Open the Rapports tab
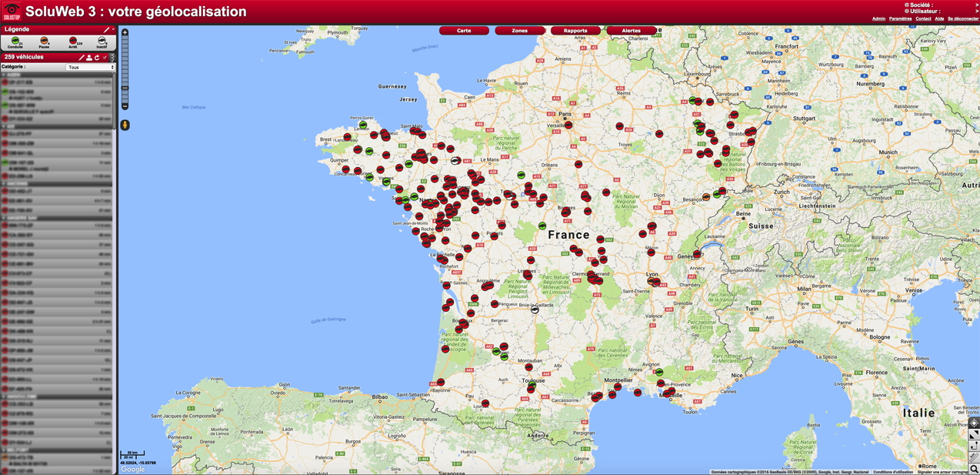The width and height of the screenshot is (980, 475). click(x=575, y=31)
